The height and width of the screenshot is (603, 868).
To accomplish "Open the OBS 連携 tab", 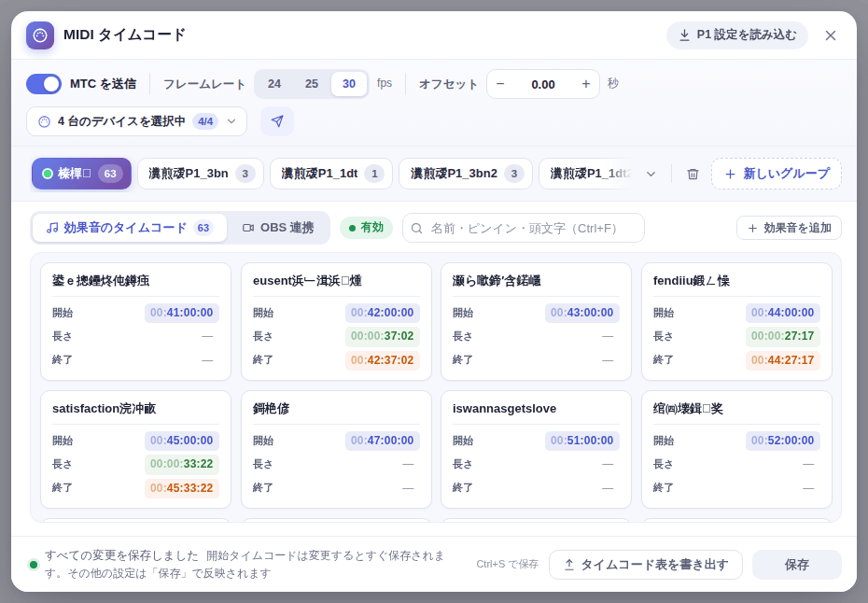I will click(278, 228).
